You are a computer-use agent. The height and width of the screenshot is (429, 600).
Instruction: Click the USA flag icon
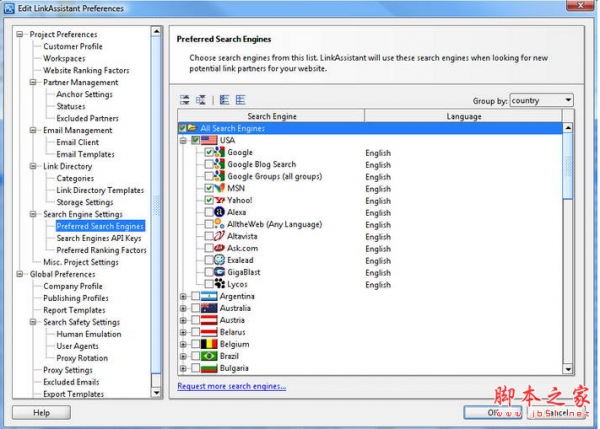[x=209, y=140]
